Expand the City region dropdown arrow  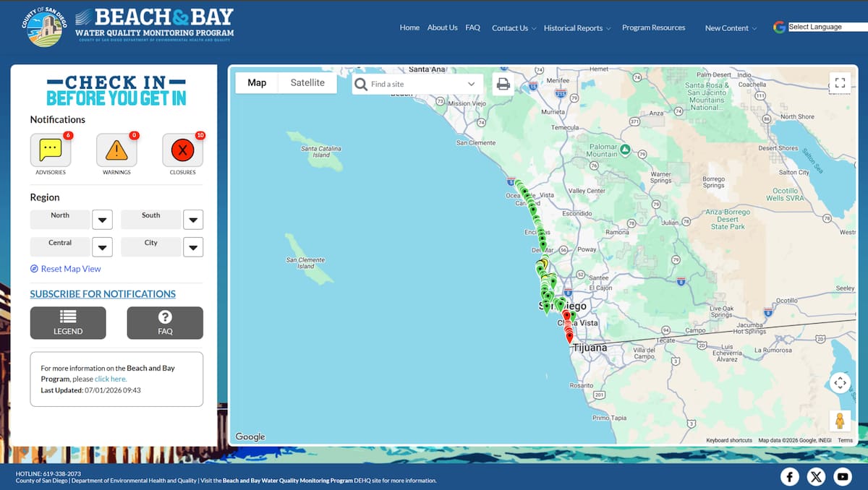(193, 247)
